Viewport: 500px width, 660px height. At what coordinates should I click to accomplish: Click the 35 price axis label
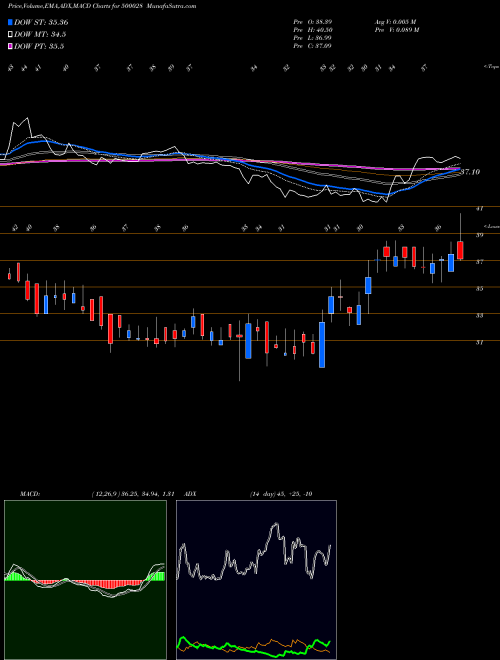(x=479, y=289)
